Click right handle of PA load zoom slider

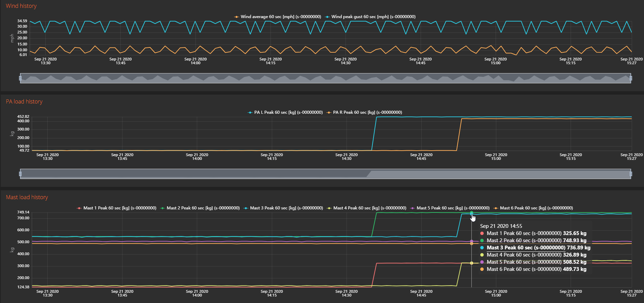[x=631, y=174]
